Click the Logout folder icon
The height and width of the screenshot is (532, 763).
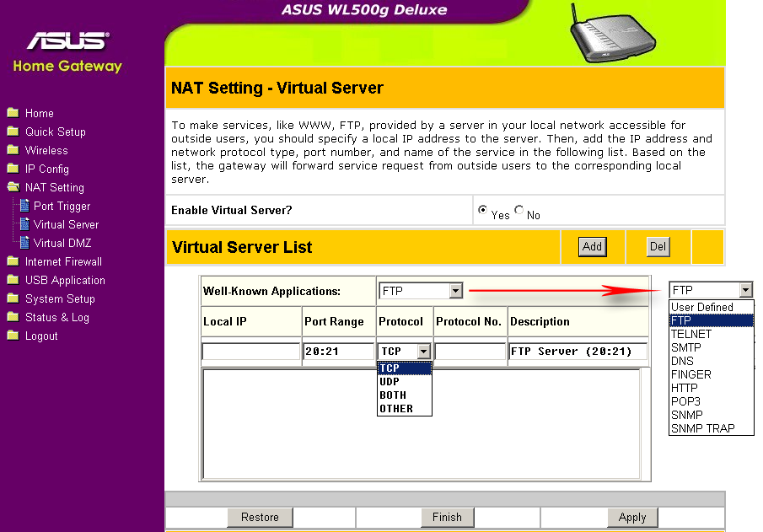point(13,336)
